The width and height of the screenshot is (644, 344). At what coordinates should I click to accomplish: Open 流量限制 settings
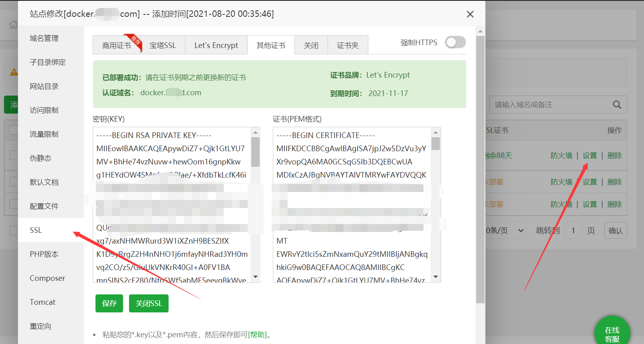[x=44, y=134]
